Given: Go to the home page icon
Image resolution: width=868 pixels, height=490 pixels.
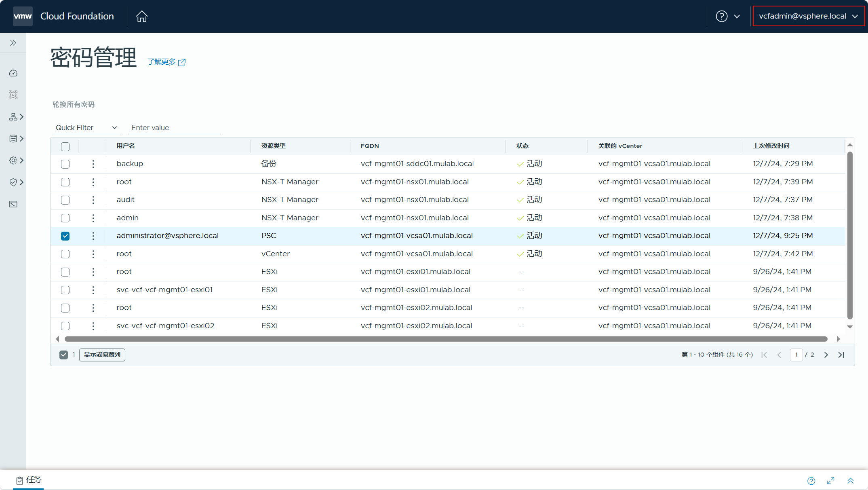Looking at the screenshot, I should click(x=142, y=16).
